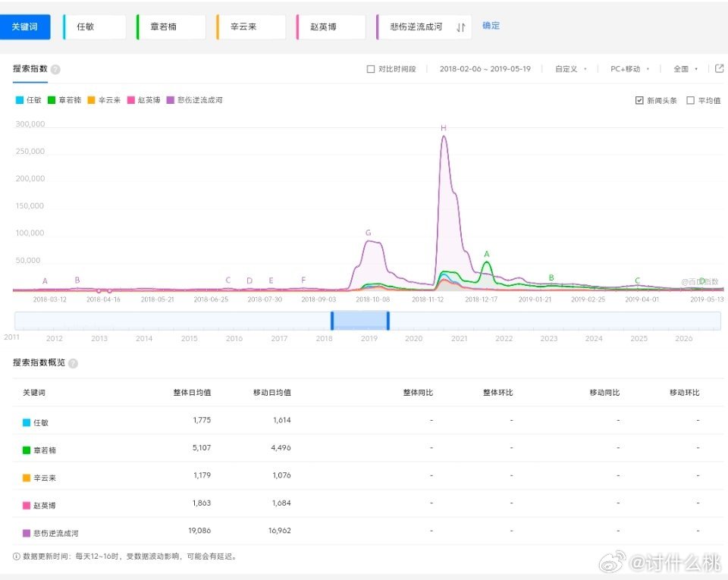
Task: Click the 悲伤逆流成河 keyword input field
Action: (424, 27)
